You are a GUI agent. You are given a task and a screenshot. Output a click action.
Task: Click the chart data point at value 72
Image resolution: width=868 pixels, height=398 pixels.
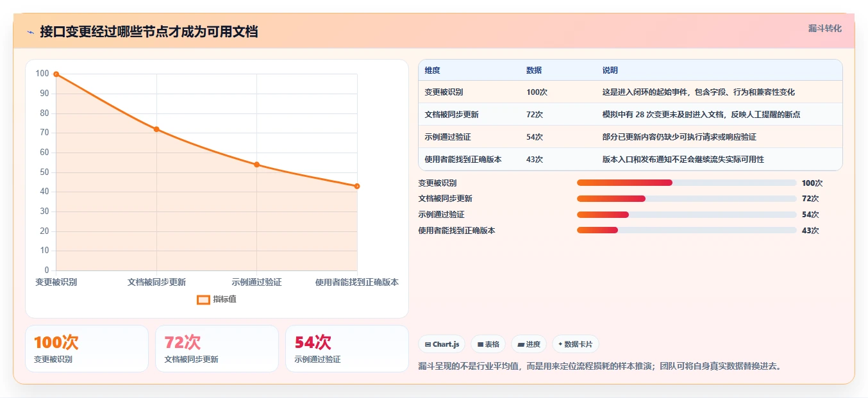click(x=156, y=129)
